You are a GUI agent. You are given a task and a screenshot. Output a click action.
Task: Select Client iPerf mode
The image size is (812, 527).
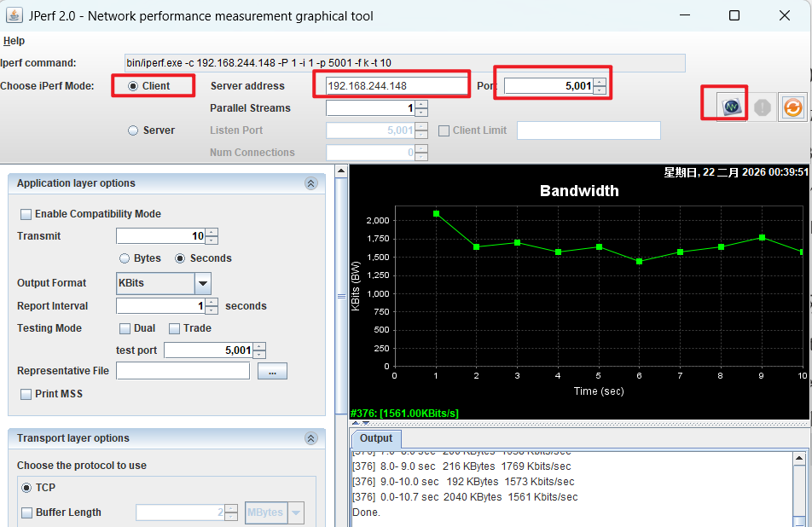(133, 86)
